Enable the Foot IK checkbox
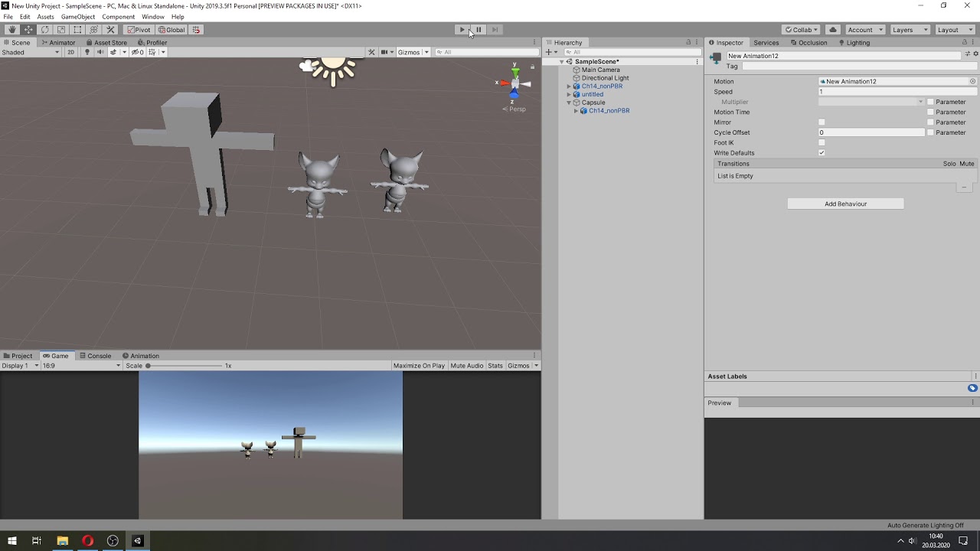 tap(822, 142)
